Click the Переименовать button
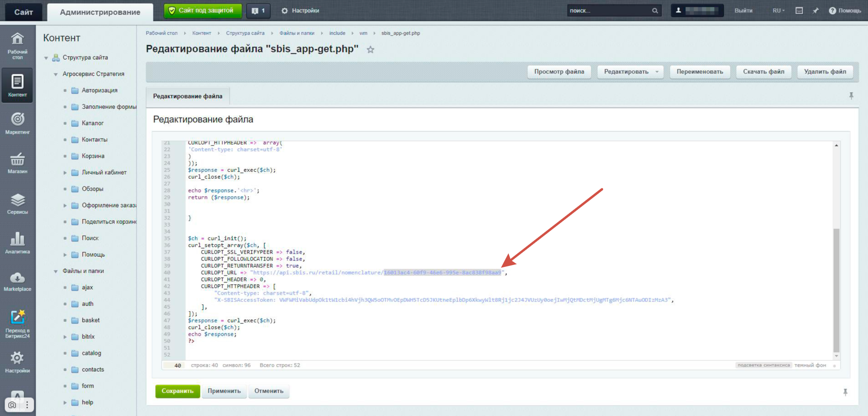868x416 pixels. click(x=700, y=72)
